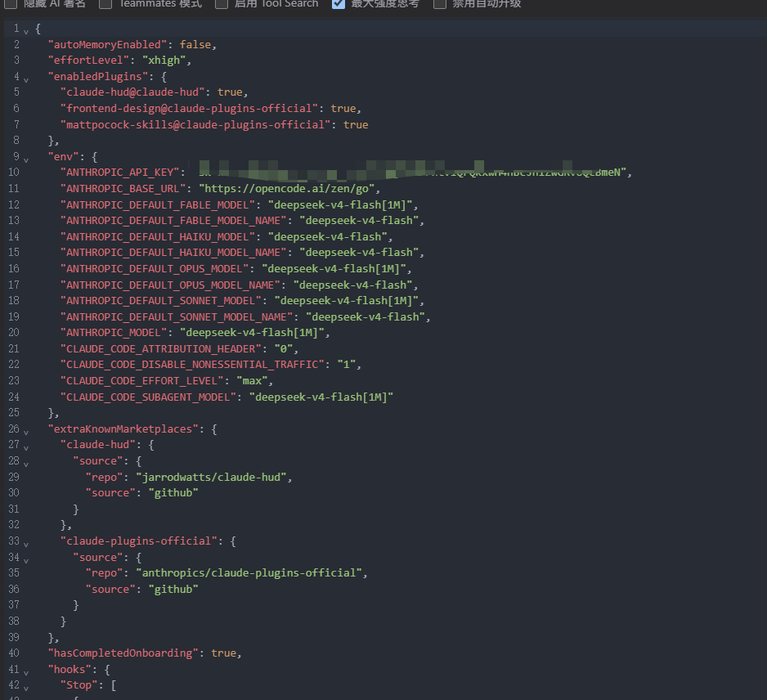Image resolution: width=767 pixels, height=700 pixels.
Task: Collapse the env block at line 9
Action: (x=26, y=160)
